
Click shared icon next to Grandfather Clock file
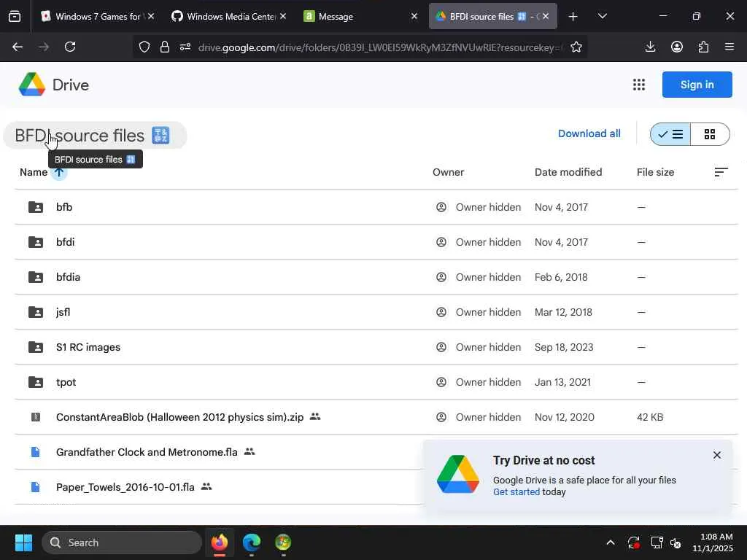pyautogui.click(x=249, y=451)
